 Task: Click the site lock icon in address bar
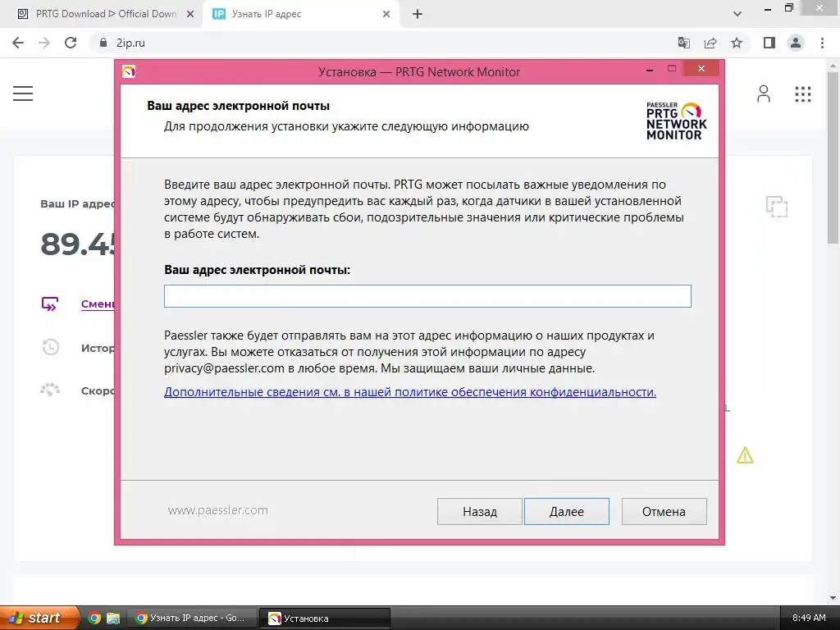click(x=103, y=43)
